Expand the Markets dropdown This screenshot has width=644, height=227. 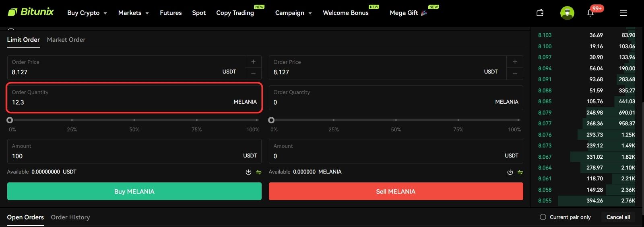click(134, 13)
